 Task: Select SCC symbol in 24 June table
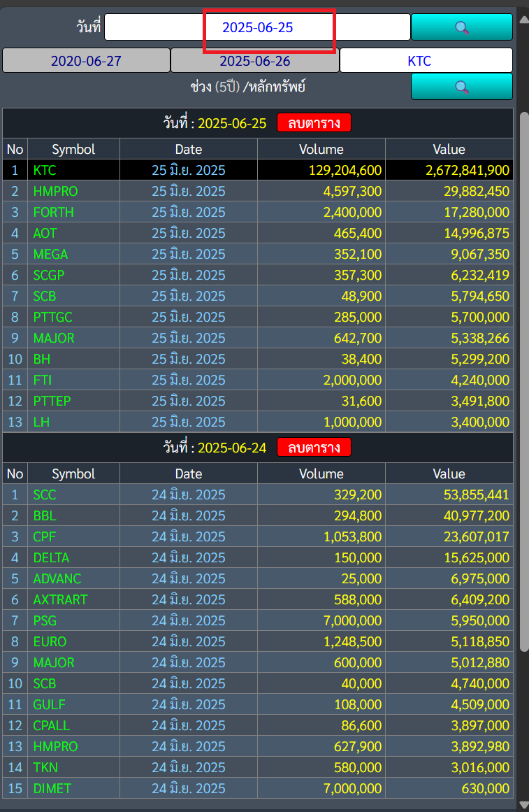45,494
